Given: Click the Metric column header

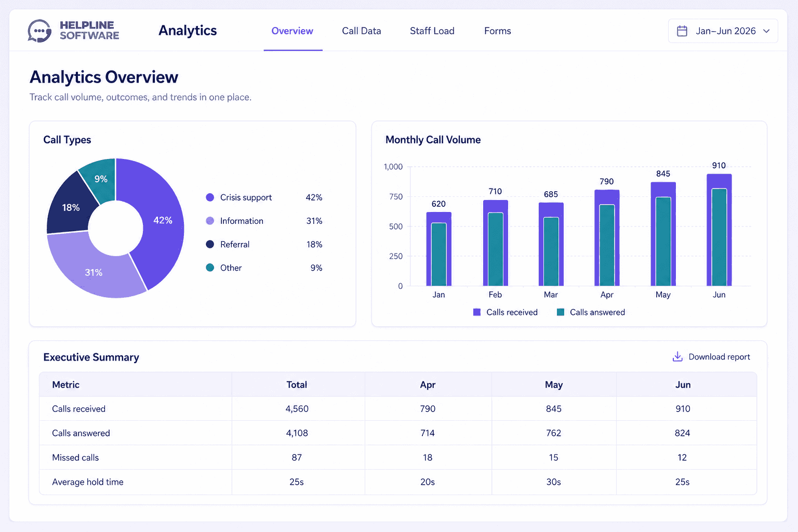Looking at the screenshot, I should (x=66, y=384).
